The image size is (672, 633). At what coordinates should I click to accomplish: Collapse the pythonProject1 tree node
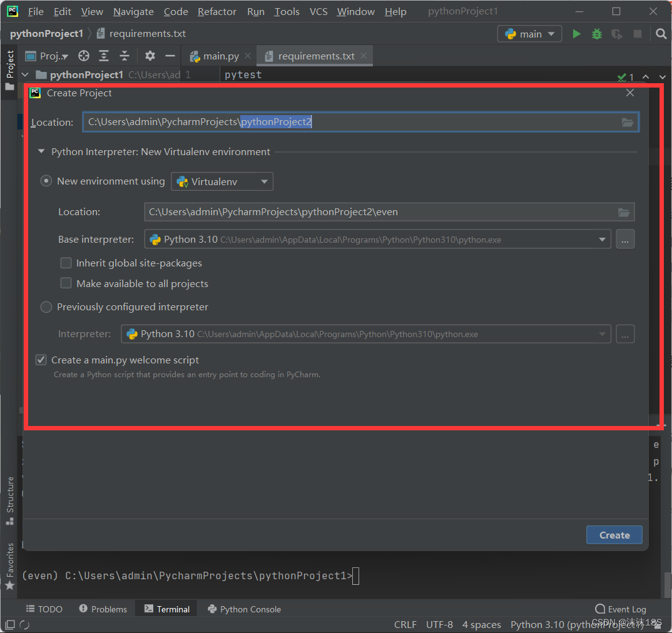(25, 75)
